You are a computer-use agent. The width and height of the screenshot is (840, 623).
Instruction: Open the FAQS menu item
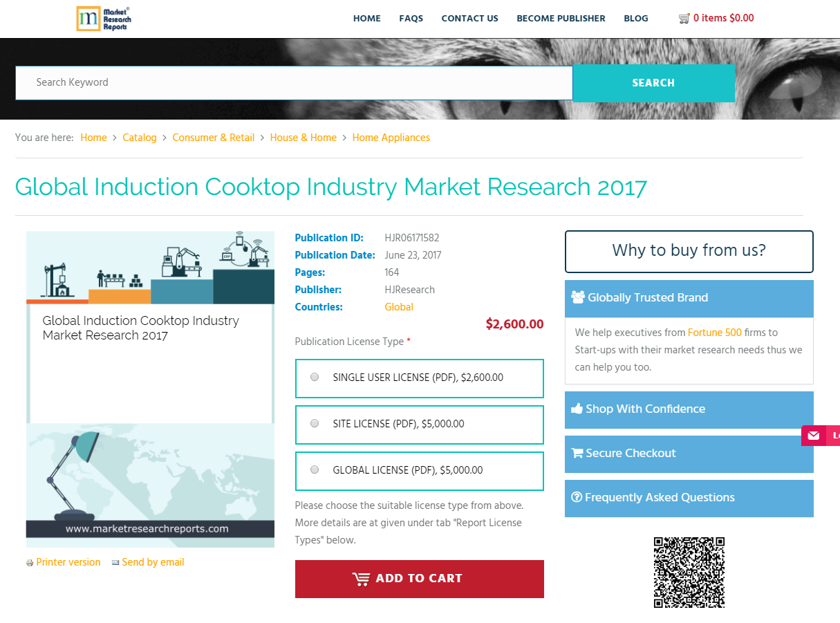pos(411,19)
